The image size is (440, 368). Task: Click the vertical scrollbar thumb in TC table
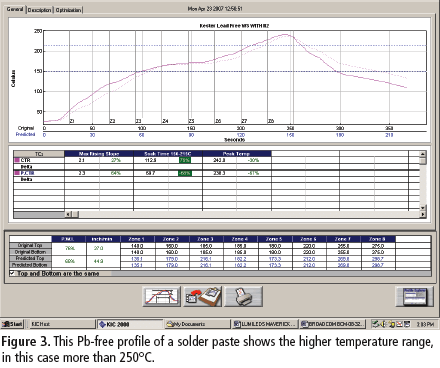[422, 161]
